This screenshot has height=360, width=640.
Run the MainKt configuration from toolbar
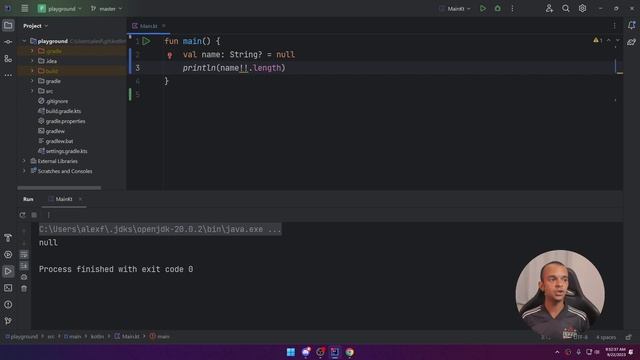(x=483, y=9)
